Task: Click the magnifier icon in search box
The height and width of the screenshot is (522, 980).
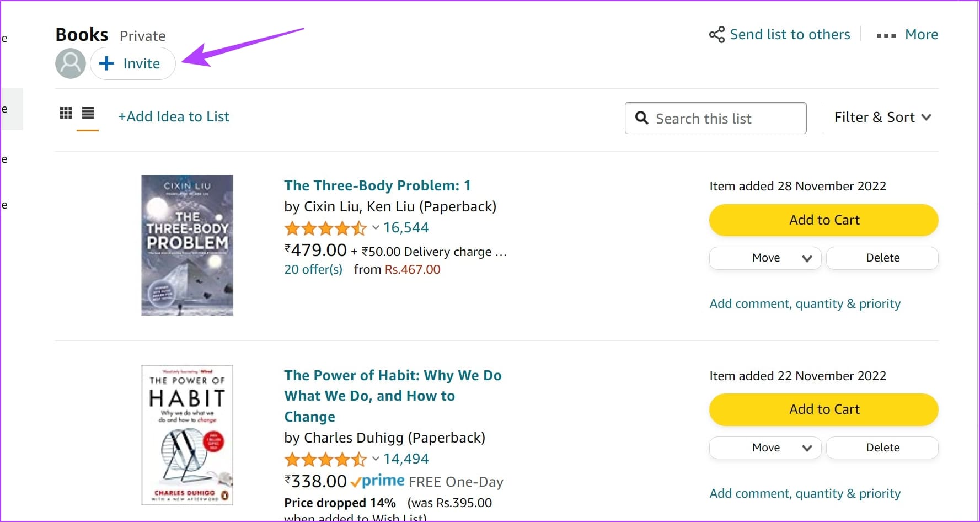Action: pyautogui.click(x=641, y=118)
